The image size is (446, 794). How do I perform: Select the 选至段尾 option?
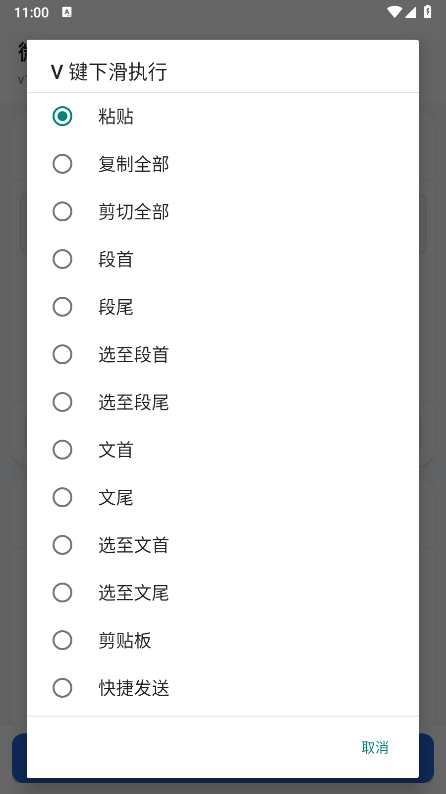tap(223, 402)
